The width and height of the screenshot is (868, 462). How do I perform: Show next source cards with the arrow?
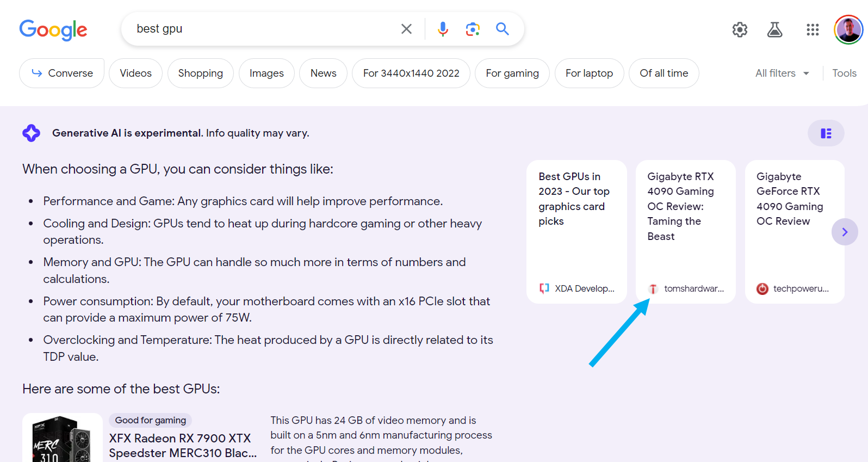coord(845,232)
